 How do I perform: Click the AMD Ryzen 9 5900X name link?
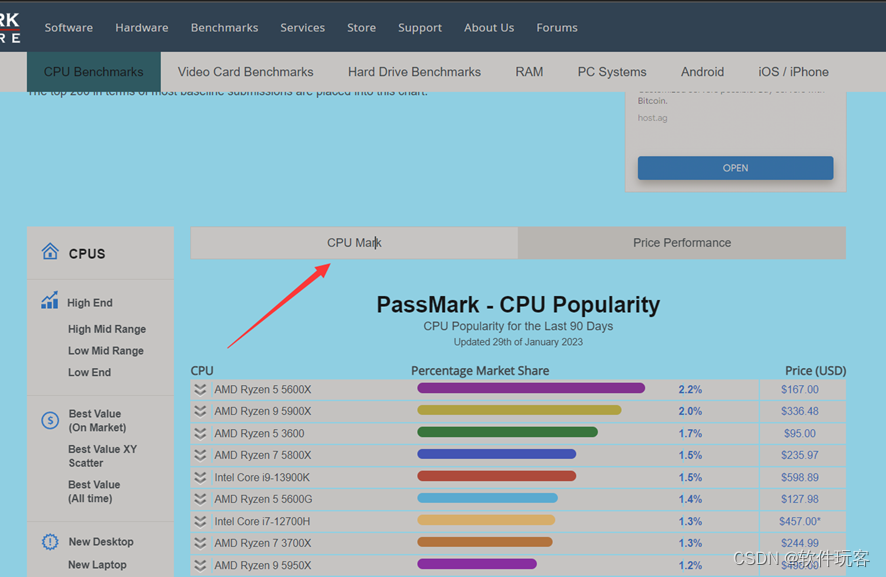pyautogui.click(x=263, y=411)
